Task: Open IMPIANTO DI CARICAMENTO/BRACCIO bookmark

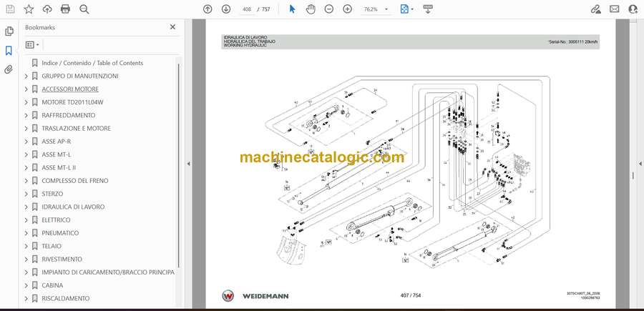Action: tap(108, 272)
